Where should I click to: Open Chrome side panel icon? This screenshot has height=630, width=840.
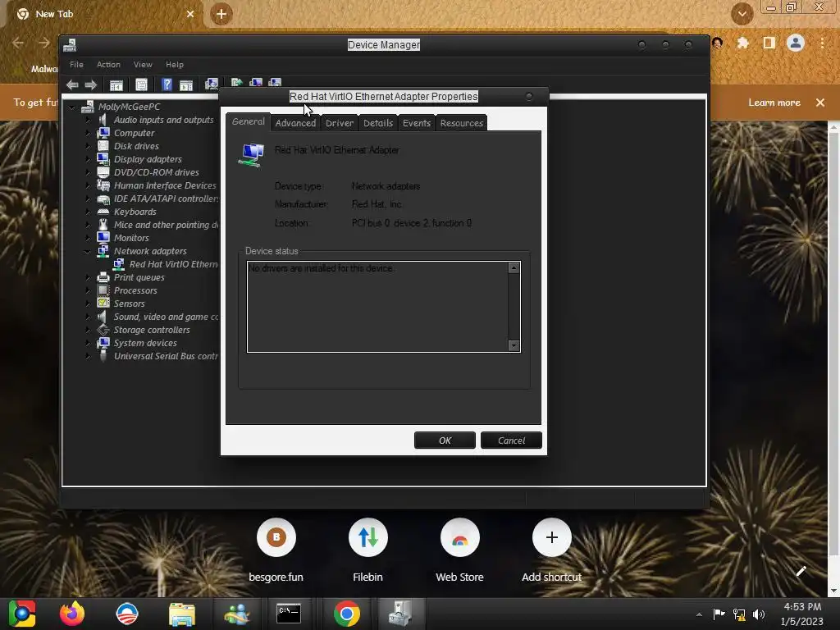click(x=769, y=43)
